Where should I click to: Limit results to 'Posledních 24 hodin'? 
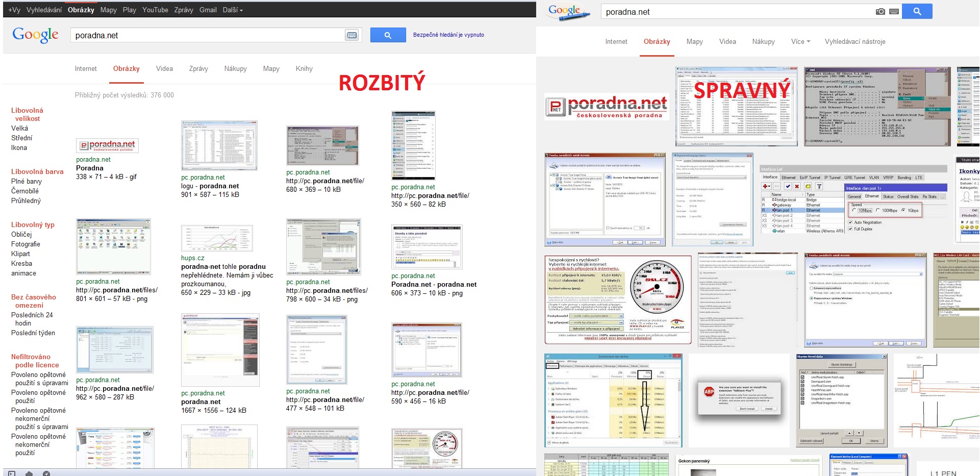(x=32, y=319)
